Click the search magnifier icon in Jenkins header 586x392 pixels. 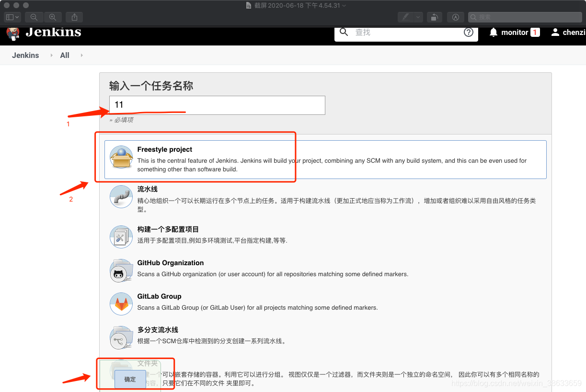344,32
